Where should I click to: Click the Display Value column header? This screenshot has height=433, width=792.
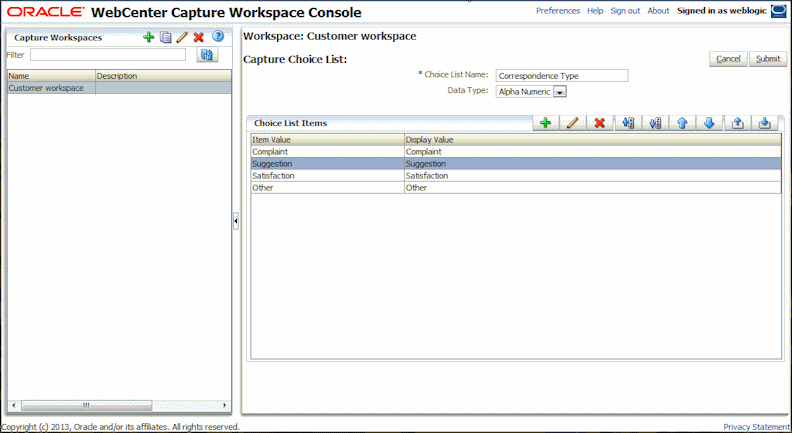click(x=593, y=140)
